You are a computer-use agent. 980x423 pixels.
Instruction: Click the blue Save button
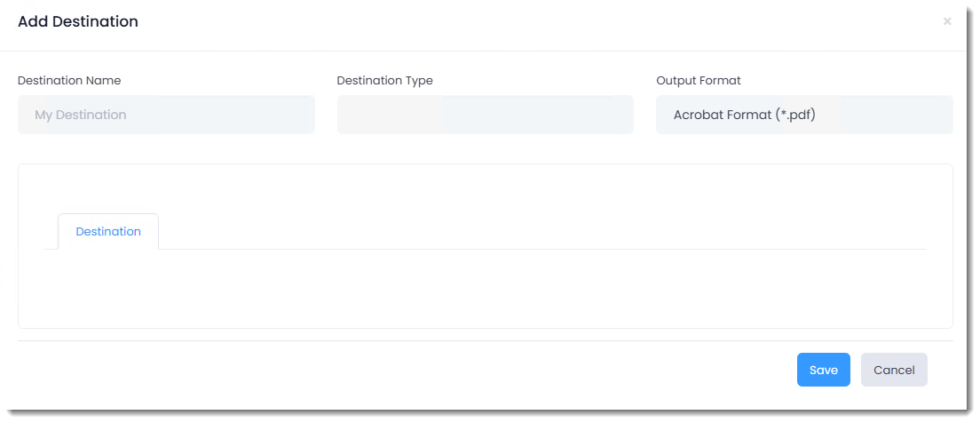(x=823, y=370)
